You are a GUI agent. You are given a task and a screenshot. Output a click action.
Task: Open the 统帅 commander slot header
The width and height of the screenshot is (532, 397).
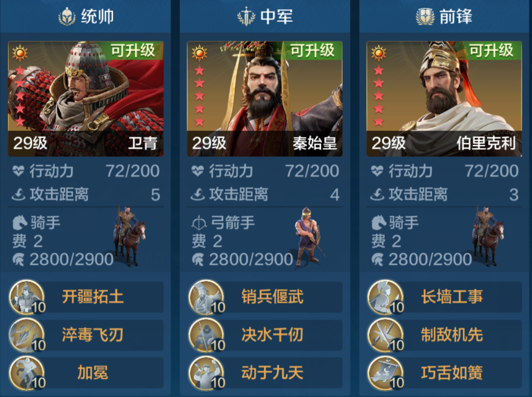click(x=86, y=16)
